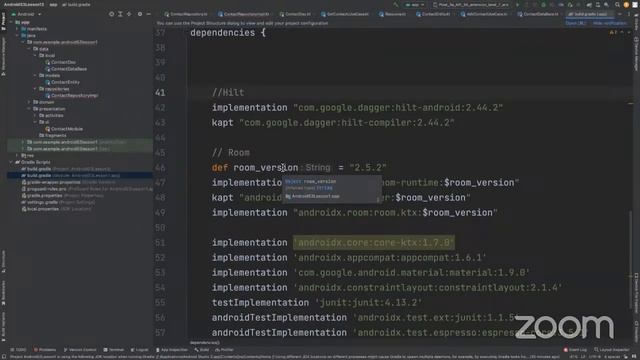The height and width of the screenshot is (360, 640).
Task: Open the TODO tool window
Action: [x=18, y=350]
